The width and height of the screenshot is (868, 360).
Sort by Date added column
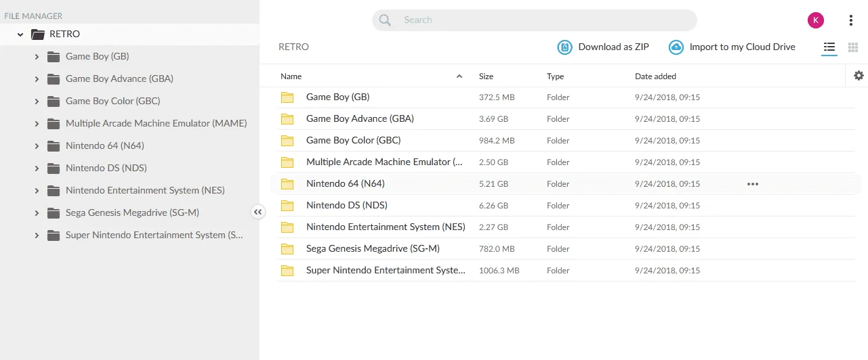[x=655, y=76]
